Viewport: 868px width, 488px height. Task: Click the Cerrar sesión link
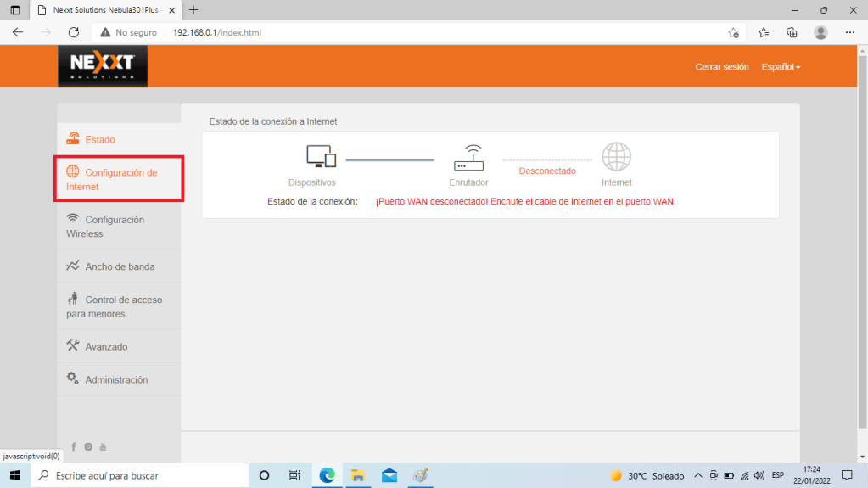point(721,66)
